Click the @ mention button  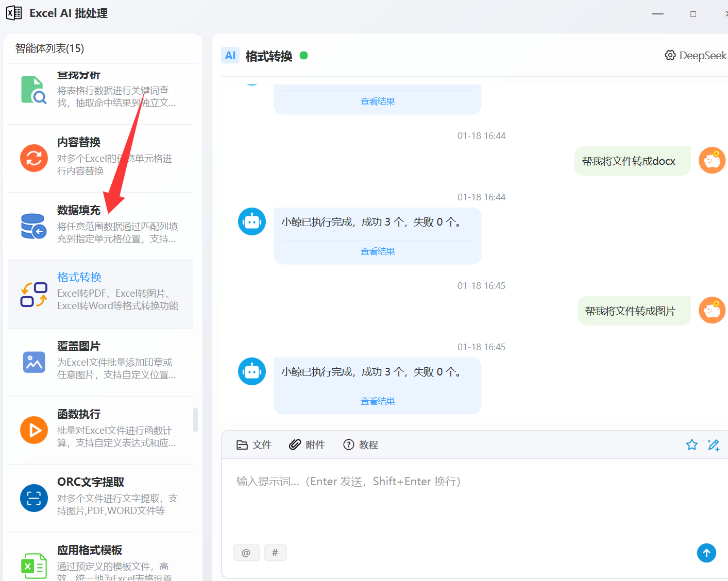point(246,553)
